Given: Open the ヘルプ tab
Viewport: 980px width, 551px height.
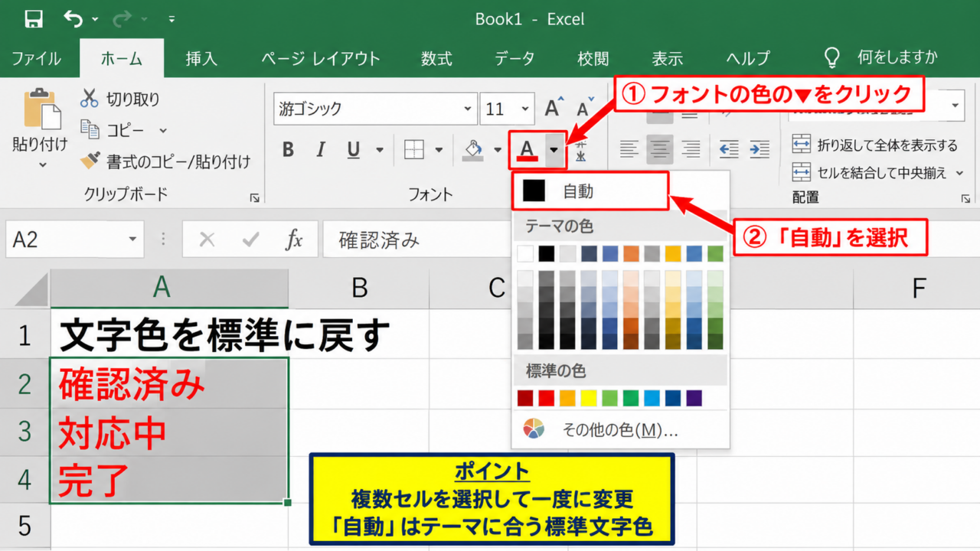Looking at the screenshot, I should (748, 58).
